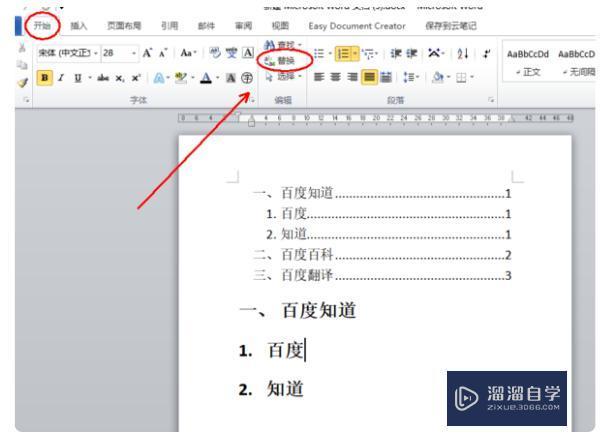Open the Change Case Aa dropdown
This screenshot has width=601, height=437.
(188, 53)
